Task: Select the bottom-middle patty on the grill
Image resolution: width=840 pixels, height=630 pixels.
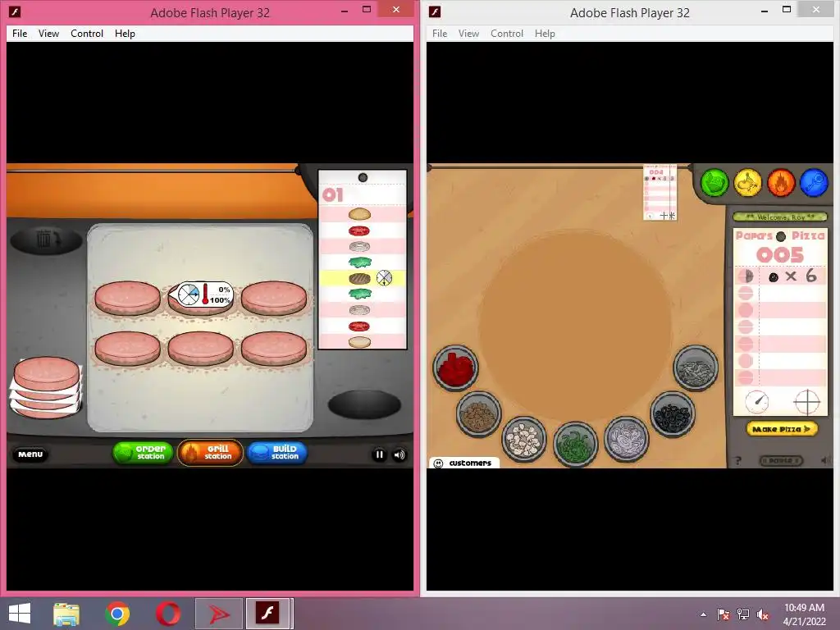Action: 200,348
